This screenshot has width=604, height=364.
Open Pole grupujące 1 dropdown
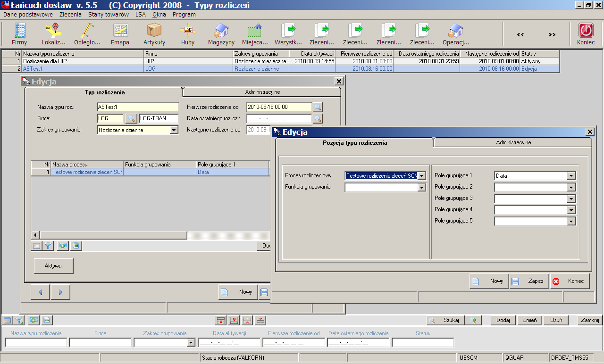point(571,176)
